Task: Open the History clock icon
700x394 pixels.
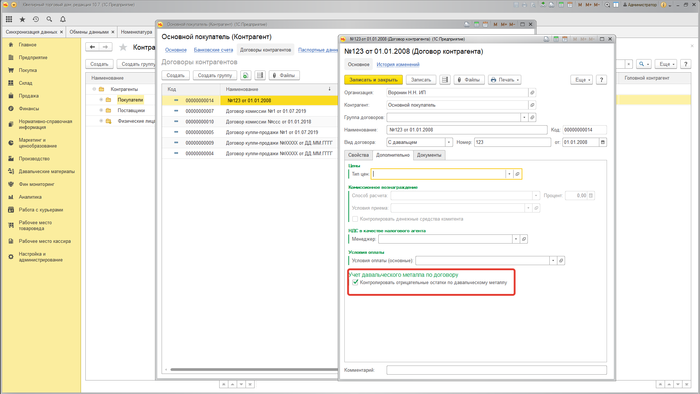Action: (36, 19)
